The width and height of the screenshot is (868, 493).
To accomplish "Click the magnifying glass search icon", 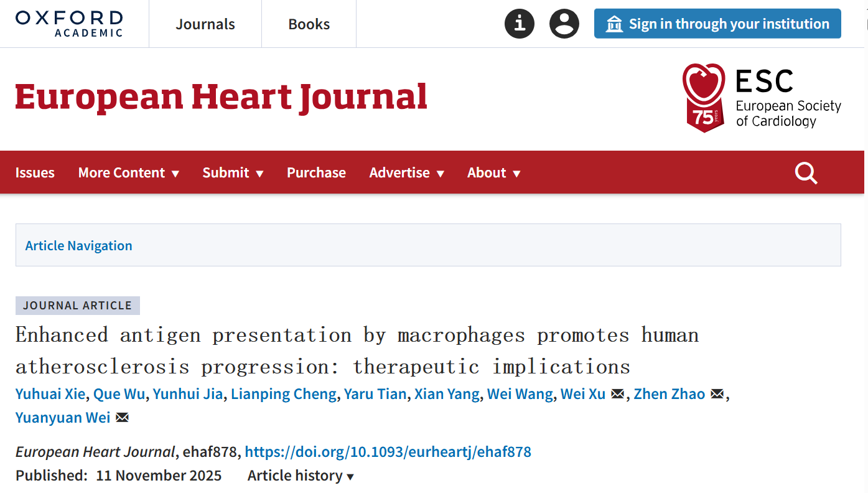I will pos(806,173).
